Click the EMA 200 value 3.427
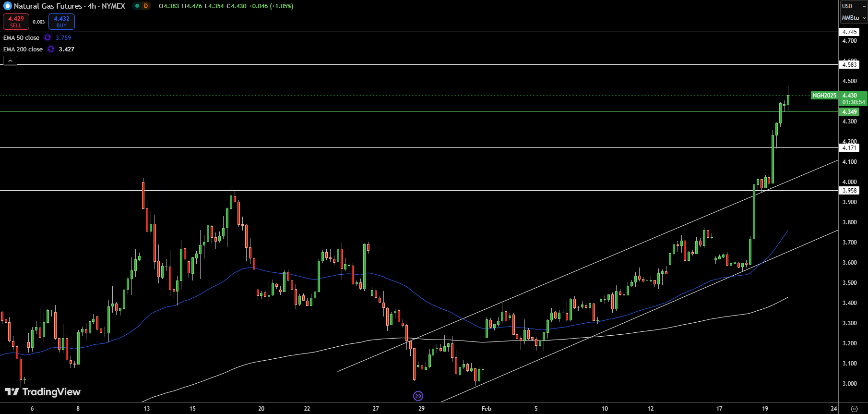 [67, 49]
